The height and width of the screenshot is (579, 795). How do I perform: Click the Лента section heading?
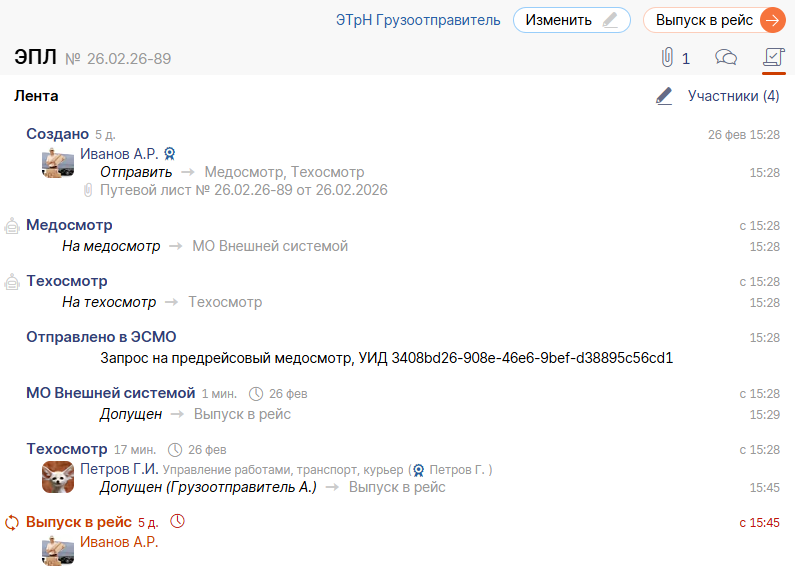[36, 96]
